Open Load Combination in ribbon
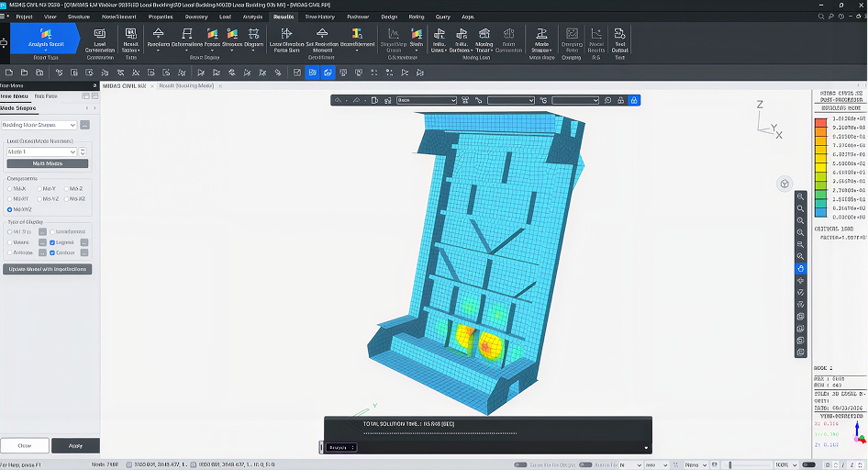The height and width of the screenshot is (470, 868). click(x=100, y=40)
